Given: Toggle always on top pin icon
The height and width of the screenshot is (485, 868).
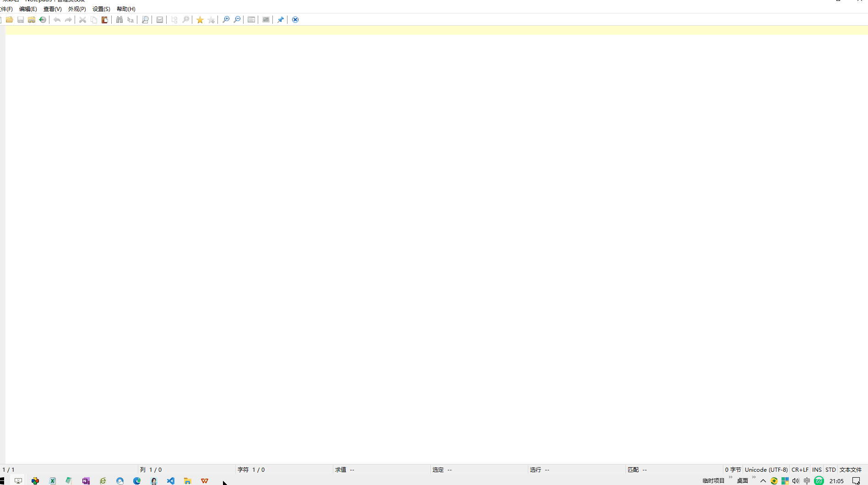Looking at the screenshot, I should [x=281, y=20].
